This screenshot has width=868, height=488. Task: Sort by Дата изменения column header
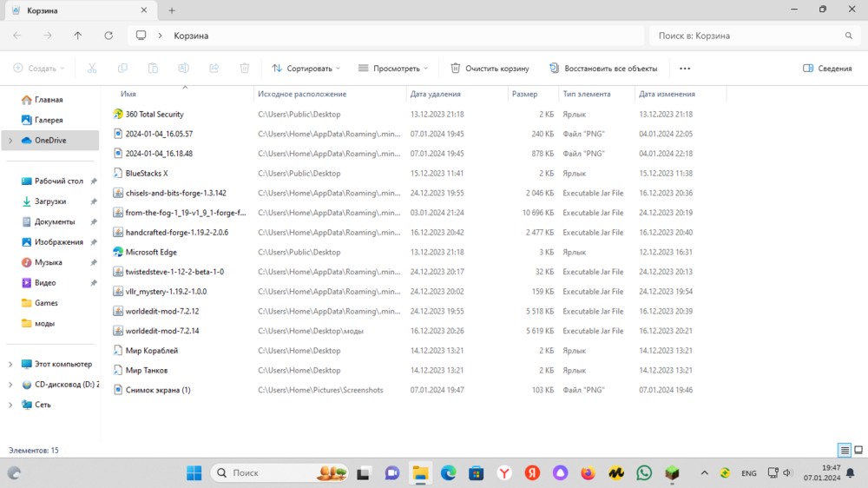click(667, 94)
